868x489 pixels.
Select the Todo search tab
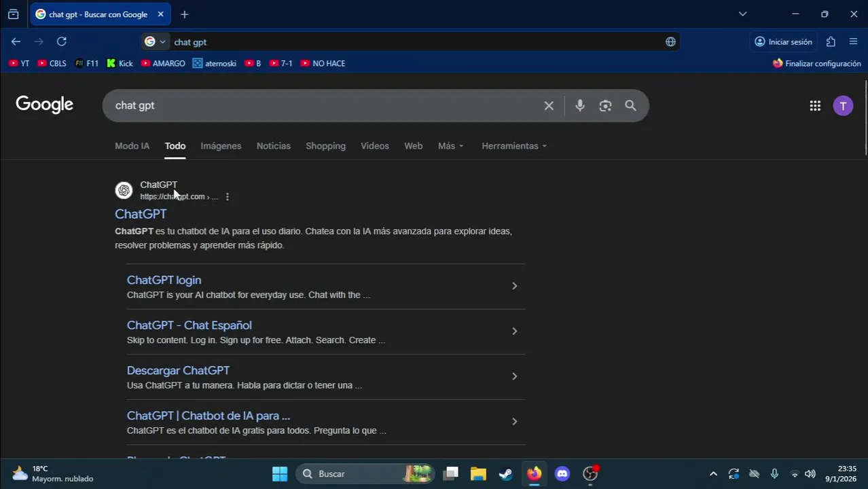175,146
